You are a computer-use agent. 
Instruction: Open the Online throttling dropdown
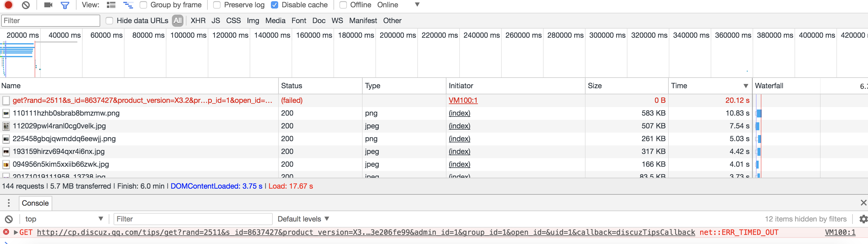coord(398,5)
